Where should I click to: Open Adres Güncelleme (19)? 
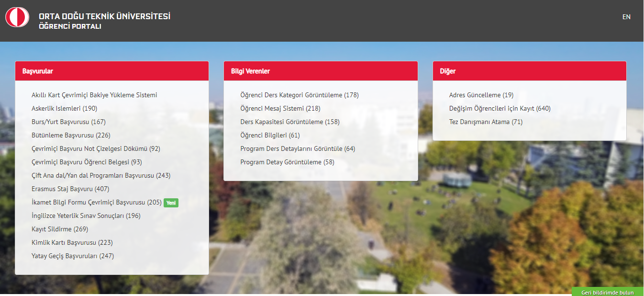481,95
